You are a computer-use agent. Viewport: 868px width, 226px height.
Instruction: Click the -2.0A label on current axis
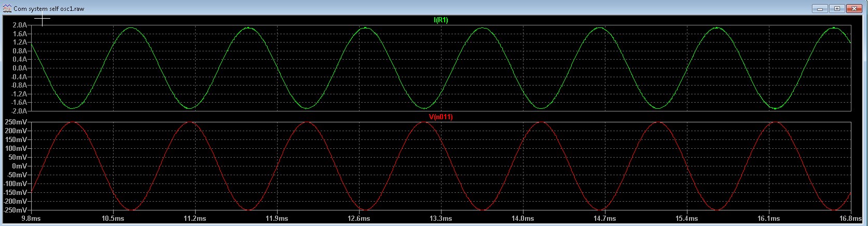point(19,111)
